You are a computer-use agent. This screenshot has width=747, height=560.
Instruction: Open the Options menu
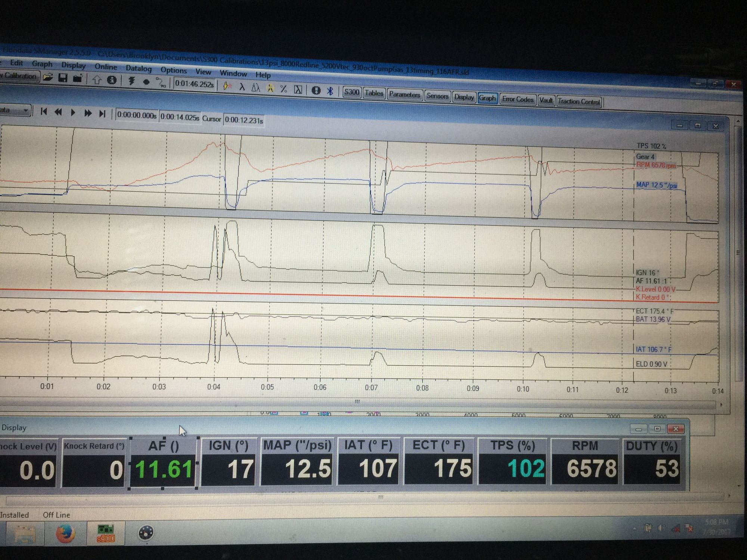[x=174, y=70]
